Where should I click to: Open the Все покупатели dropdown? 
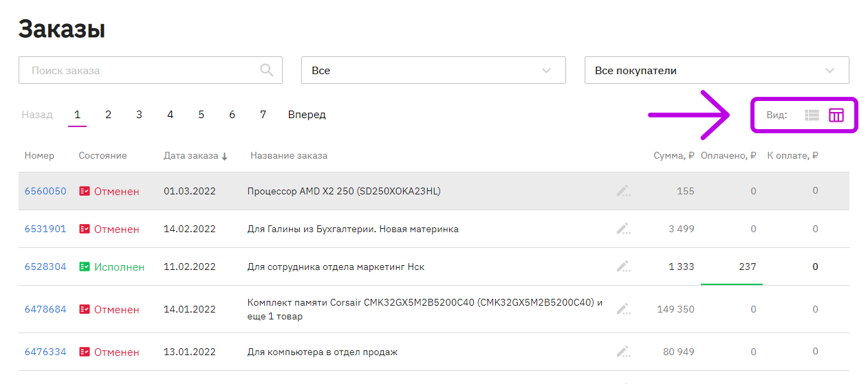(x=717, y=70)
